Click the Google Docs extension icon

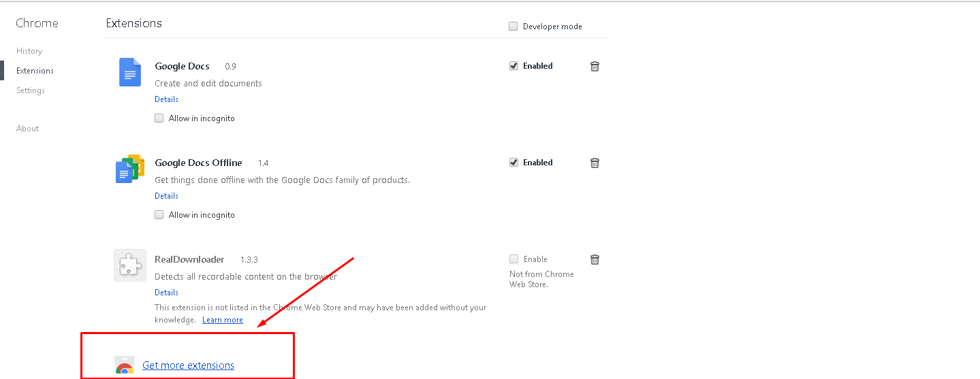point(129,72)
